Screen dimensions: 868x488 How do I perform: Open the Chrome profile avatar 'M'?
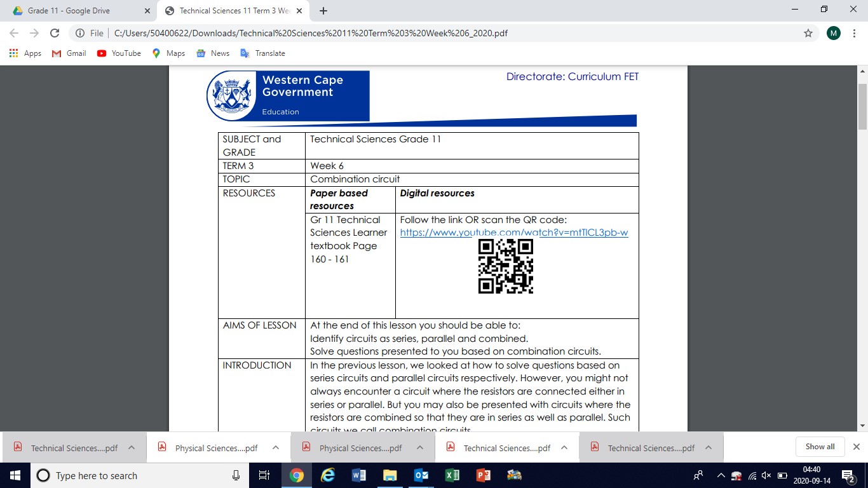point(834,33)
